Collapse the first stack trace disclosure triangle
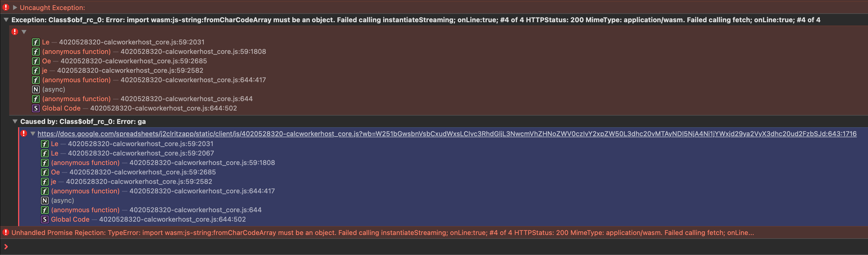Image resolution: width=868 pixels, height=255 pixels. (24, 32)
